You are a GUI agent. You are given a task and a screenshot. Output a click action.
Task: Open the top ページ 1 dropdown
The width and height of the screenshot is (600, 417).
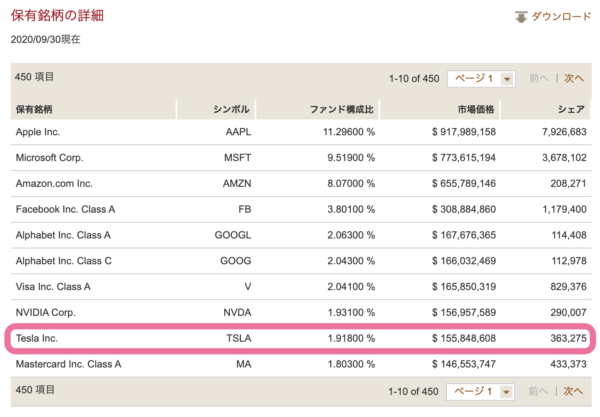click(481, 79)
